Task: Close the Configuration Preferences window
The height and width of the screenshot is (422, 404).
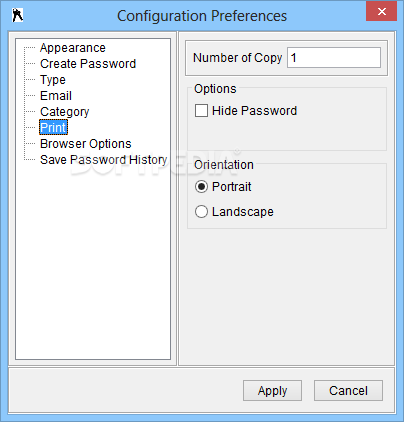Action: coord(381,12)
